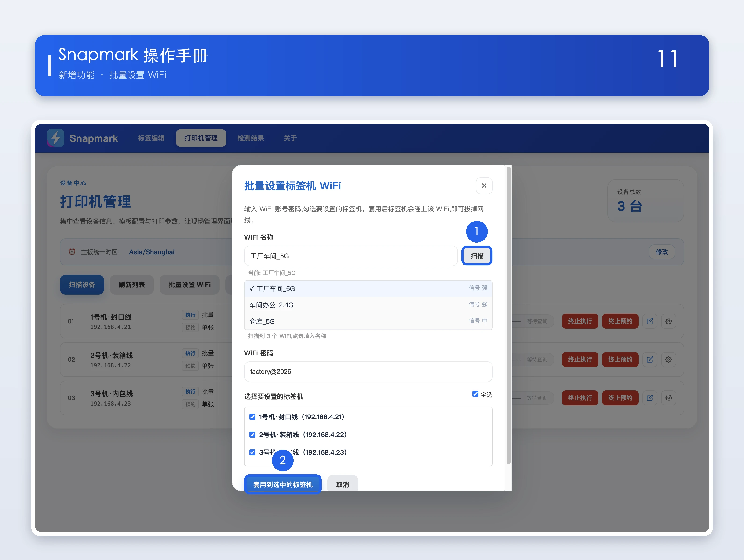This screenshot has height=560, width=744.
Task: Click the 扫描设备 button
Action: tap(82, 284)
